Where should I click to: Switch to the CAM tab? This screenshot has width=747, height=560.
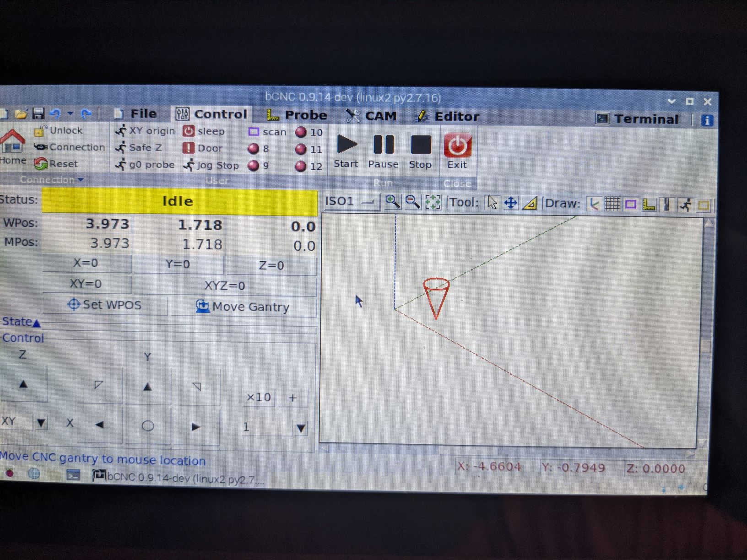click(372, 116)
